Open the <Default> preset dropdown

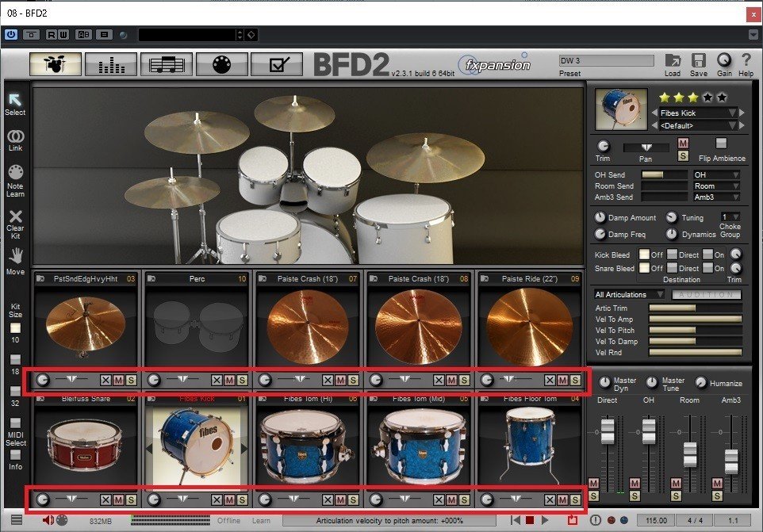[698, 125]
